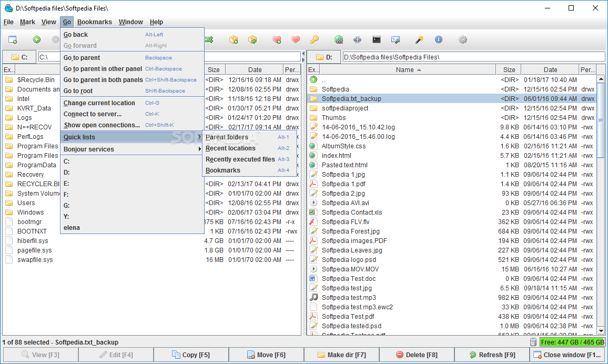Open the Window menu
Image resolution: width=608 pixels, height=364 pixels.
tap(130, 22)
